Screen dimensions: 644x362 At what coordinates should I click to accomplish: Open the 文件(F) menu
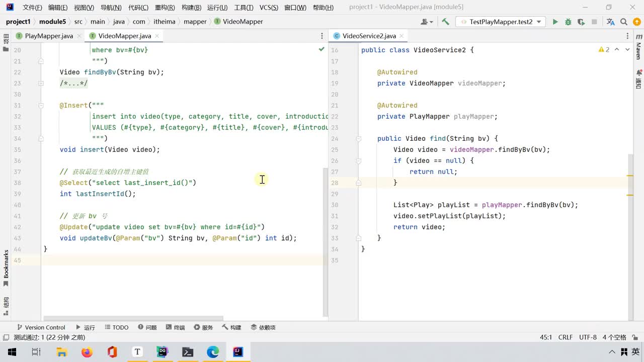coord(32,8)
